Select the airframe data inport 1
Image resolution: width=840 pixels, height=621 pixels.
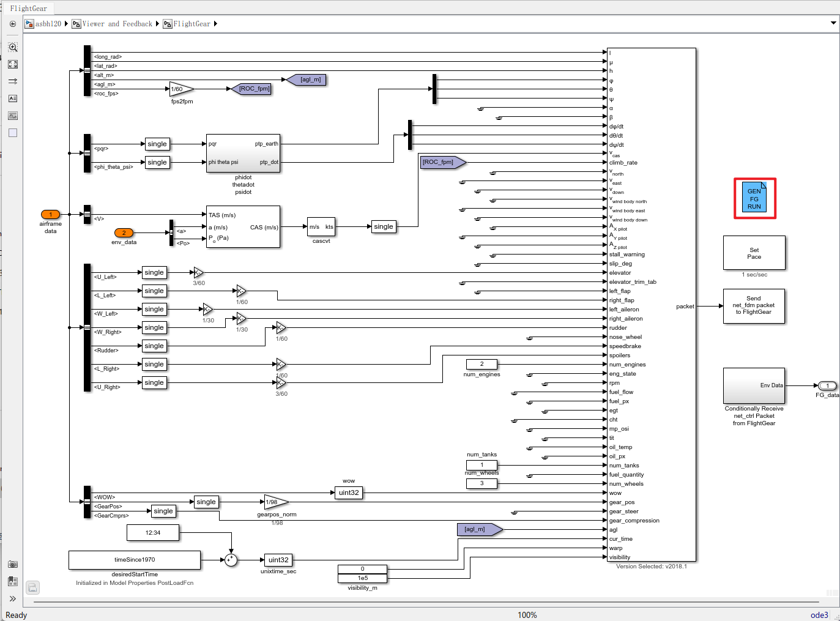pos(50,214)
